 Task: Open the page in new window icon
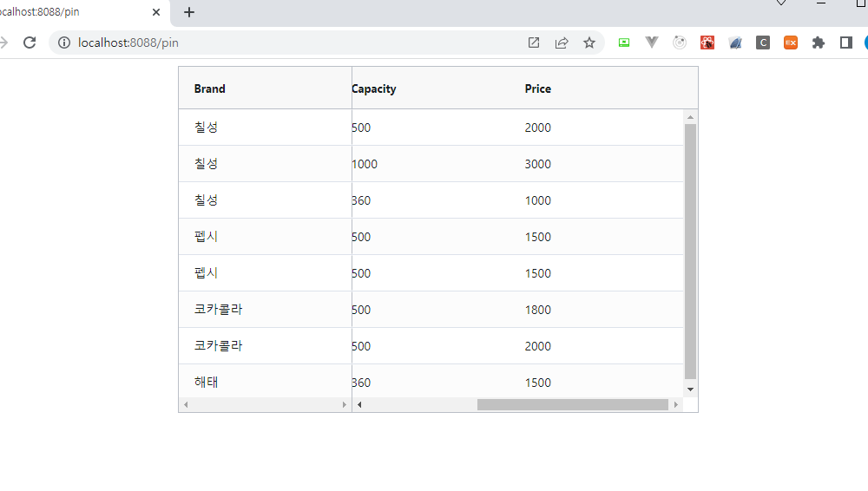[x=534, y=43]
